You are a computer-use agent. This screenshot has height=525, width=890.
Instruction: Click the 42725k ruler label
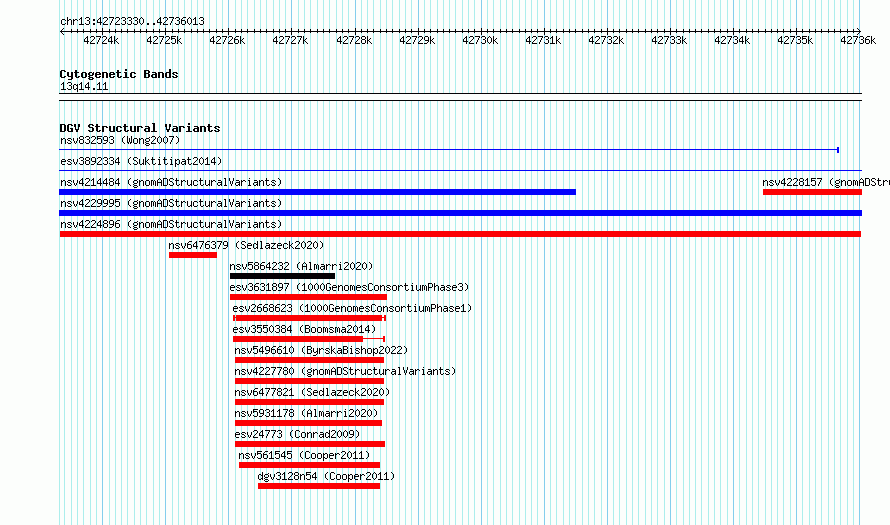pyautogui.click(x=164, y=40)
